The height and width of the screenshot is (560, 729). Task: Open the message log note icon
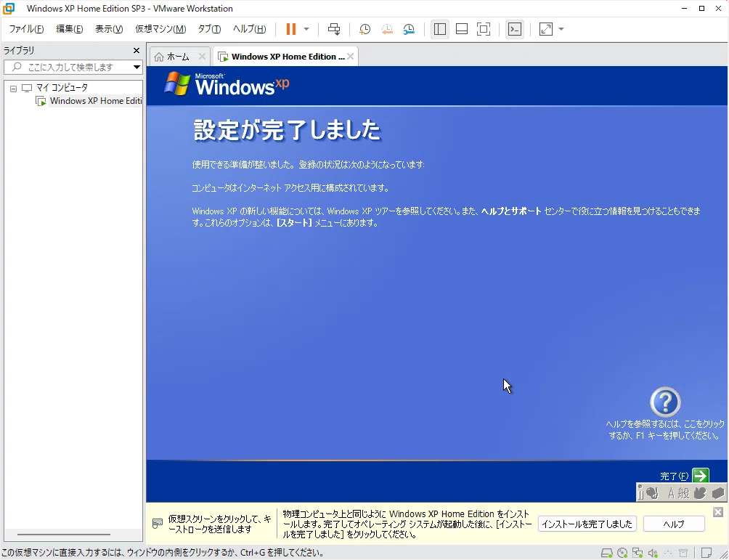(x=706, y=553)
